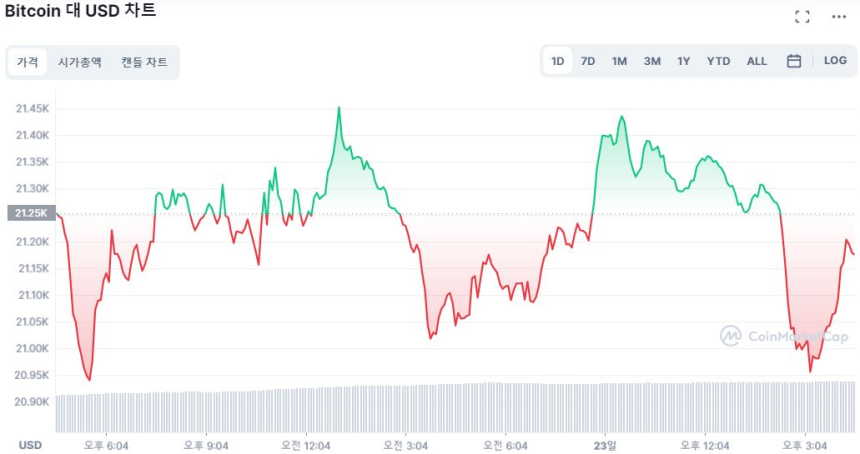This screenshot has width=860, height=454.
Task: Click the USD currency label
Action: (x=30, y=443)
